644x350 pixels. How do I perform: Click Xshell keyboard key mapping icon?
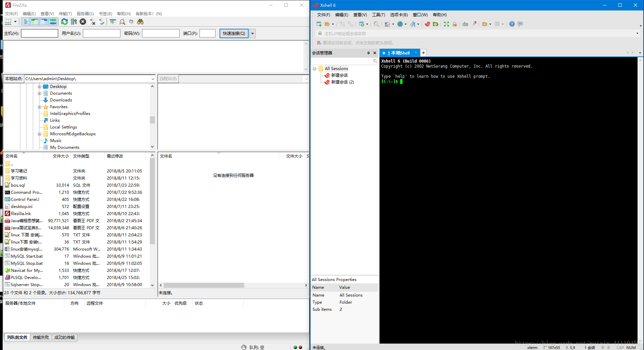[465, 24]
